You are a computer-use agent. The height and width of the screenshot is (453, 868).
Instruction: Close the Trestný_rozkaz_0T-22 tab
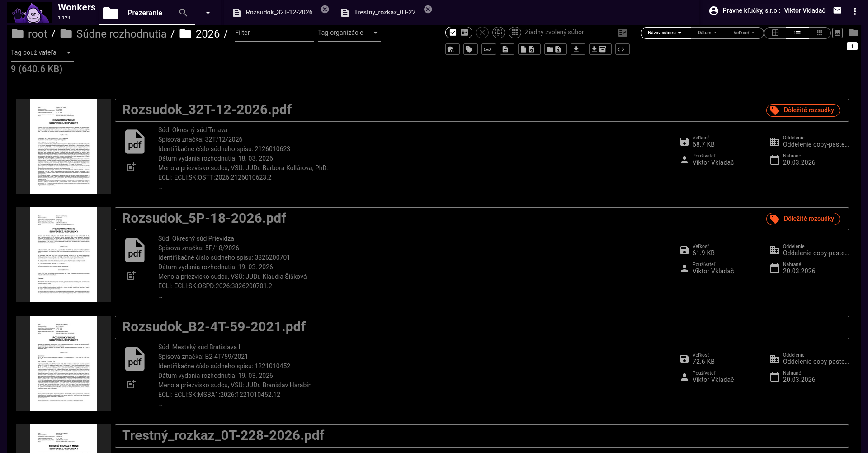point(428,9)
